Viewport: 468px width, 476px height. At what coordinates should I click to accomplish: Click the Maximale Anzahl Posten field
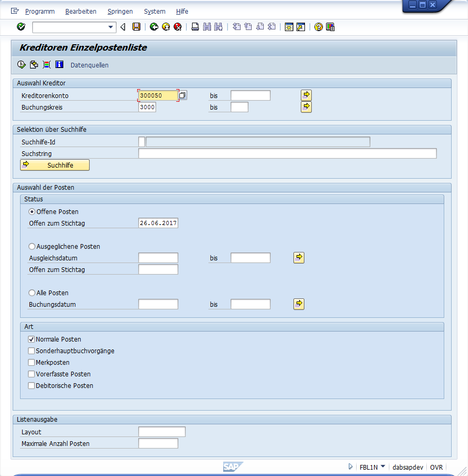tap(158, 443)
